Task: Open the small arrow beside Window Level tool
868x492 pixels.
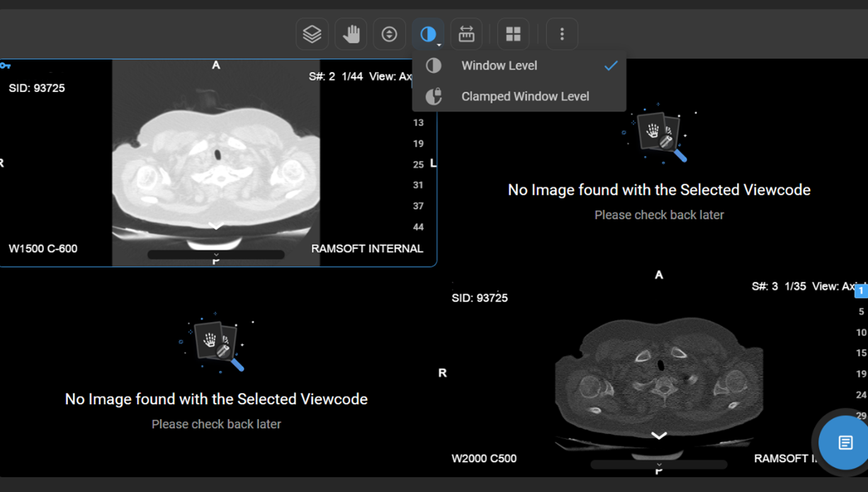Action: pyautogui.click(x=439, y=45)
